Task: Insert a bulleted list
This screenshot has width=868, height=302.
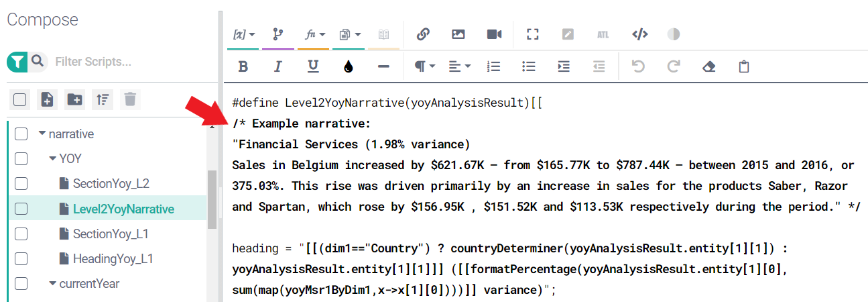Action: [x=529, y=66]
